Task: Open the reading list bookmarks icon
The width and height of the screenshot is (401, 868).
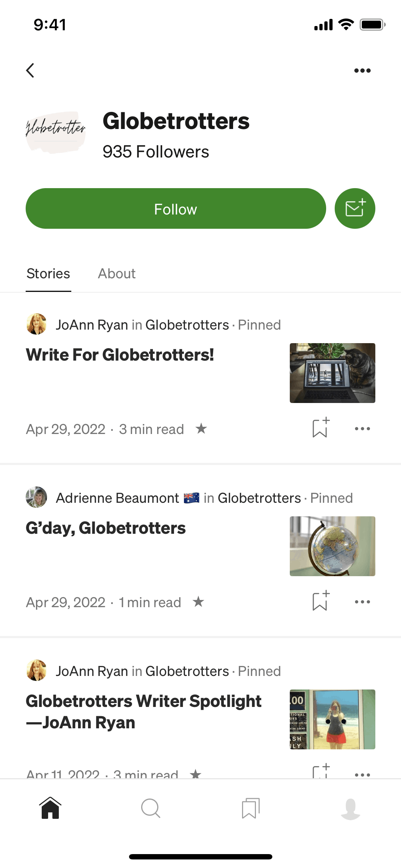Action: [x=251, y=808]
